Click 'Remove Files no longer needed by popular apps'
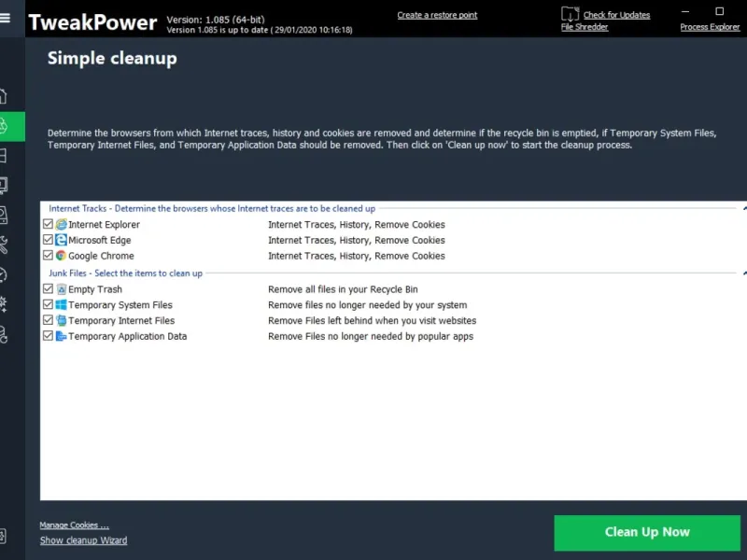 click(371, 337)
